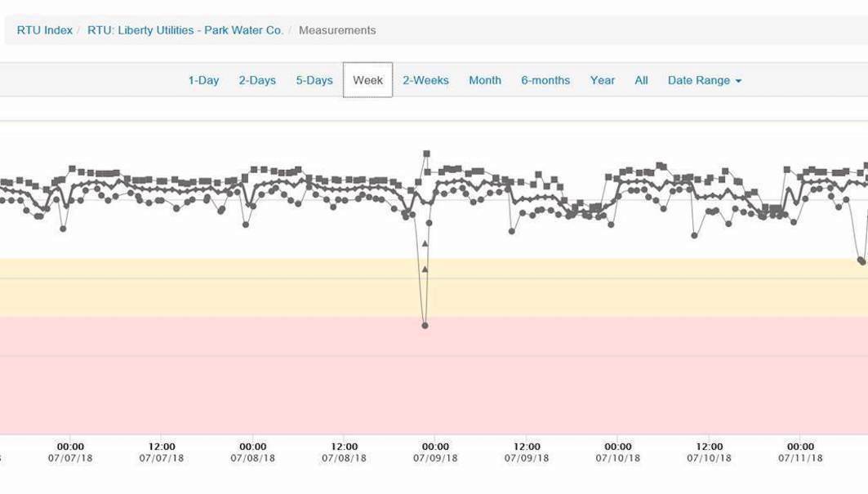
Task: Go to Liberty Utilities - Park Water Co. page
Action: pyautogui.click(x=185, y=30)
